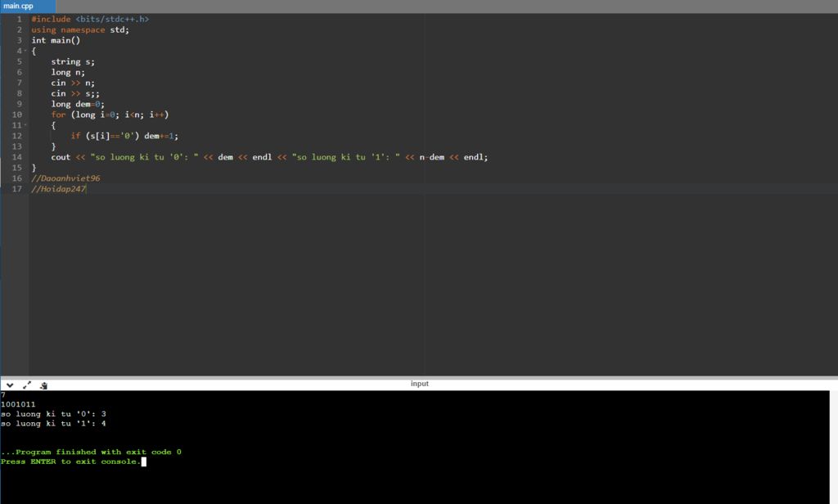Fold the main function block at line 4
Image resolution: width=838 pixels, height=504 pixels.
pyautogui.click(x=25, y=51)
